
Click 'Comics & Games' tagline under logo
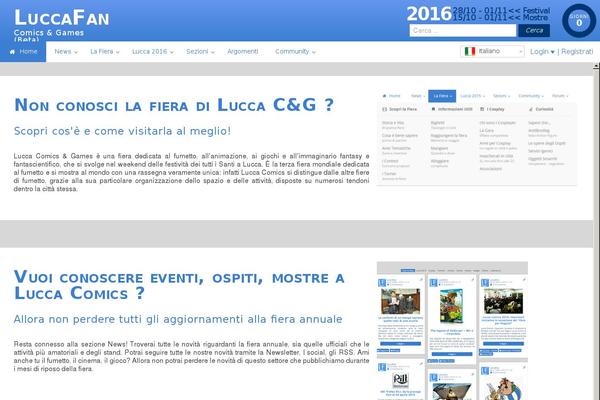49,33
